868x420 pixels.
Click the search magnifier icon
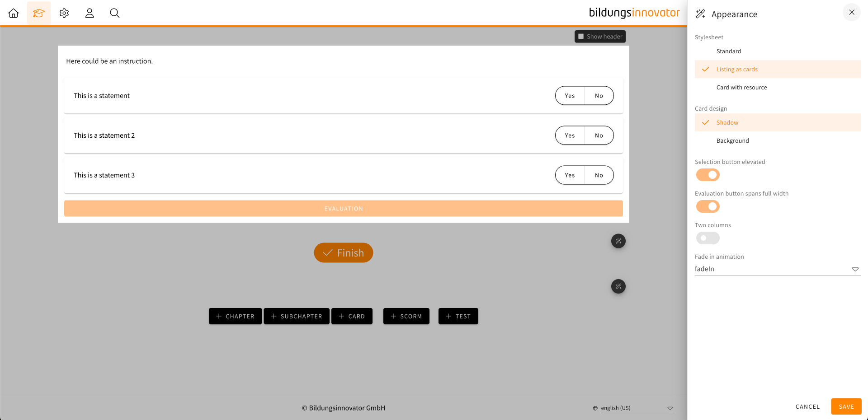115,13
